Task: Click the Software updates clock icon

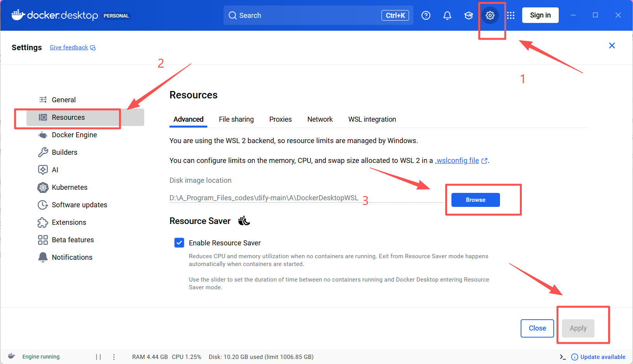Action: pos(43,205)
